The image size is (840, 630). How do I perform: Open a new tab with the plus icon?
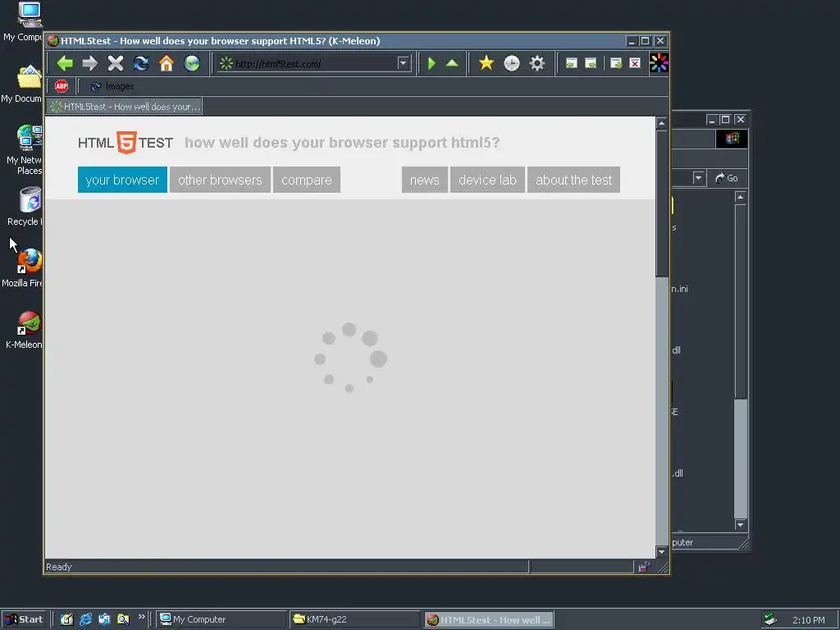616,63
